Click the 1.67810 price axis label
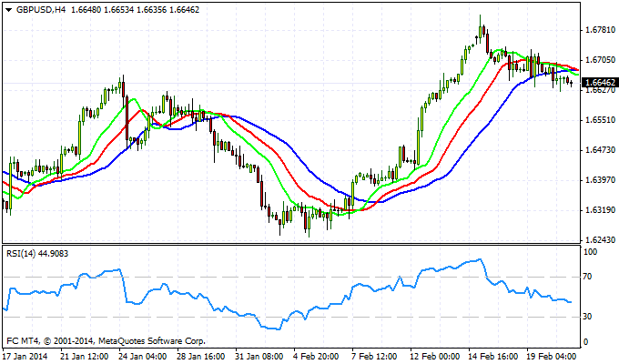Image resolution: width=619 pixels, height=364 pixels. (601, 30)
